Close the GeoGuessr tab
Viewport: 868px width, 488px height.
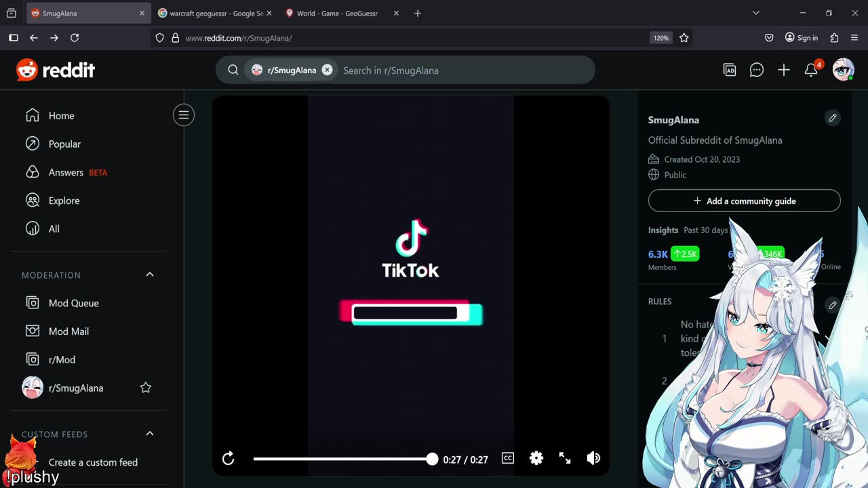coord(397,13)
